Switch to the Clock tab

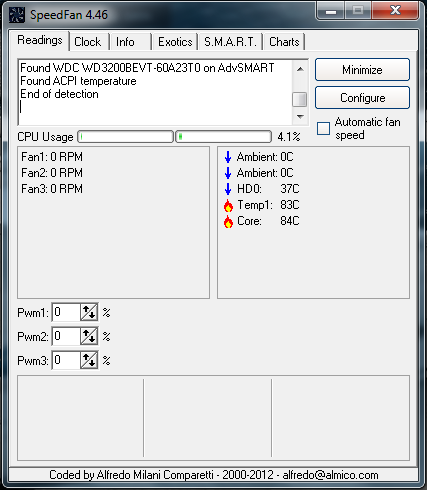tap(88, 42)
